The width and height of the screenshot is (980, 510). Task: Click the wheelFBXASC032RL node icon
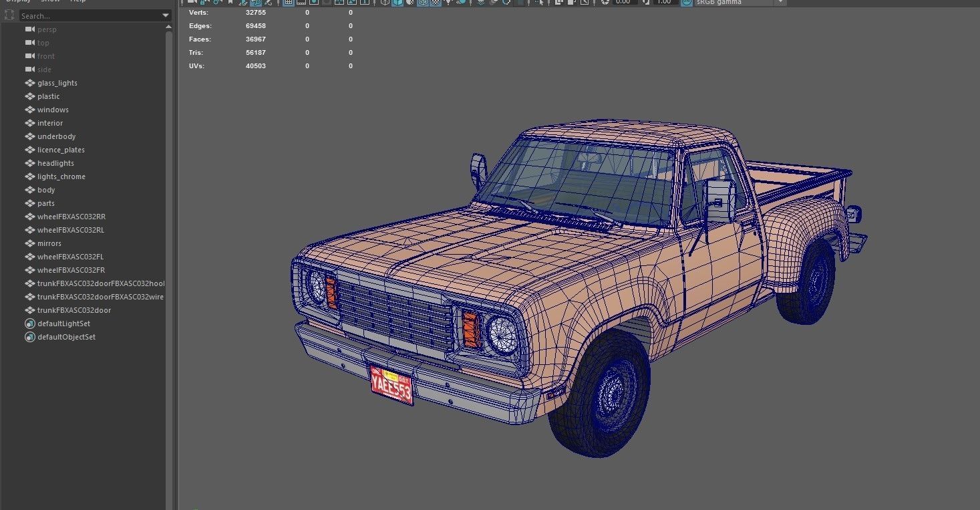[29, 230]
